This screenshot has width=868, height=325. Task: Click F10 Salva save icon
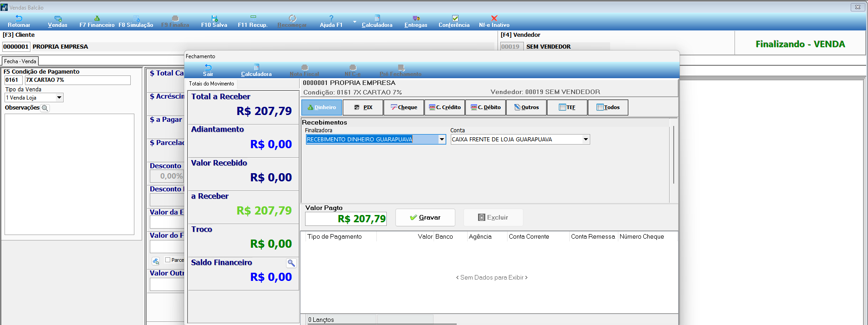[214, 18]
